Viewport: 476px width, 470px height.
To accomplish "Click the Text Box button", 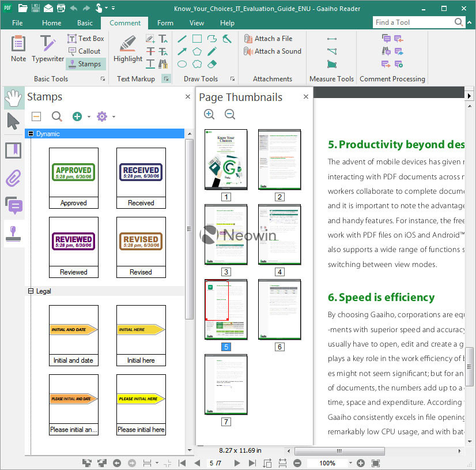I will coord(86,39).
